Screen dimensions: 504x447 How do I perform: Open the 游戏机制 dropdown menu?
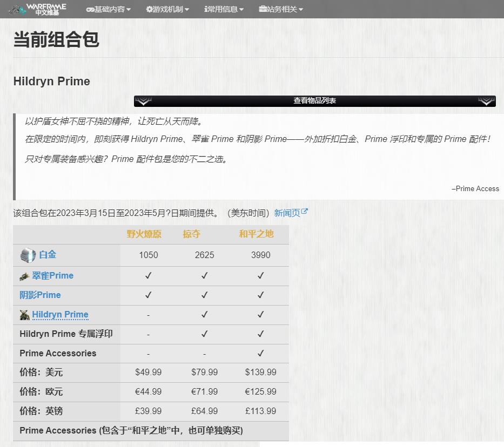click(x=167, y=9)
